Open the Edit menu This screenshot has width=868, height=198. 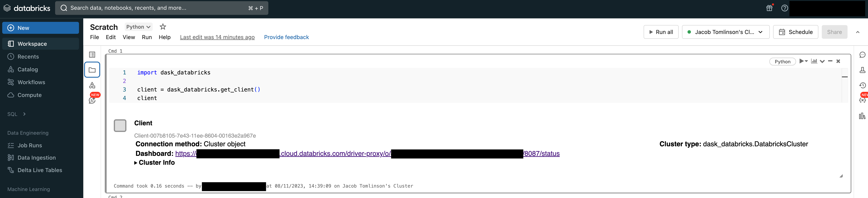tap(111, 37)
